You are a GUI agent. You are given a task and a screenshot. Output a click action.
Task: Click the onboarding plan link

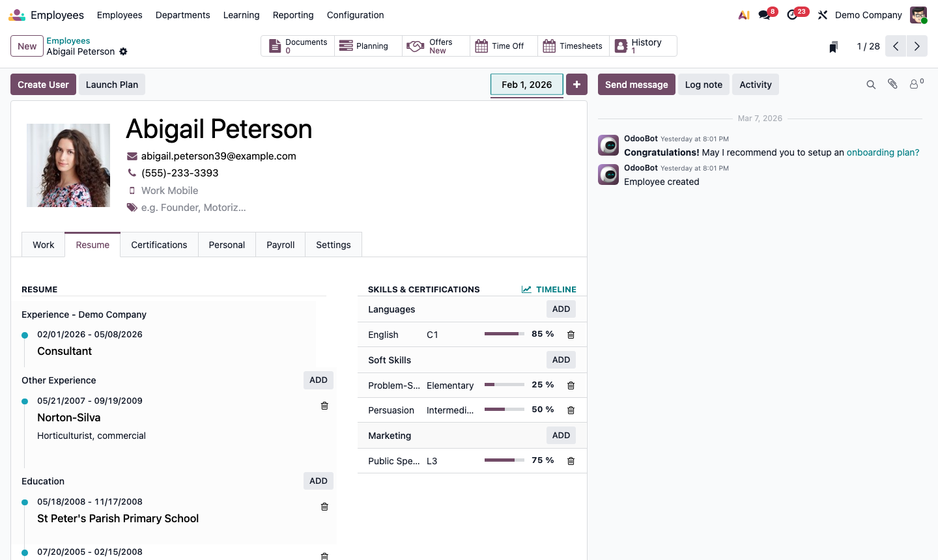(883, 152)
